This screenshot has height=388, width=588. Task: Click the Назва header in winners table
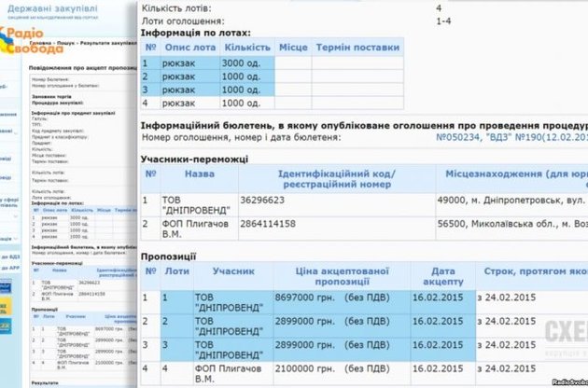(x=198, y=174)
